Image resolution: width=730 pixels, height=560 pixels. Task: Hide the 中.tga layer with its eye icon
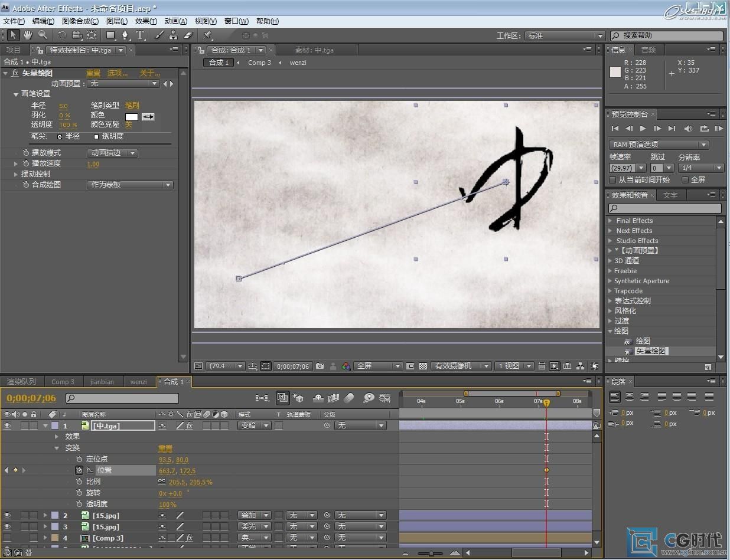tap(7, 425)
